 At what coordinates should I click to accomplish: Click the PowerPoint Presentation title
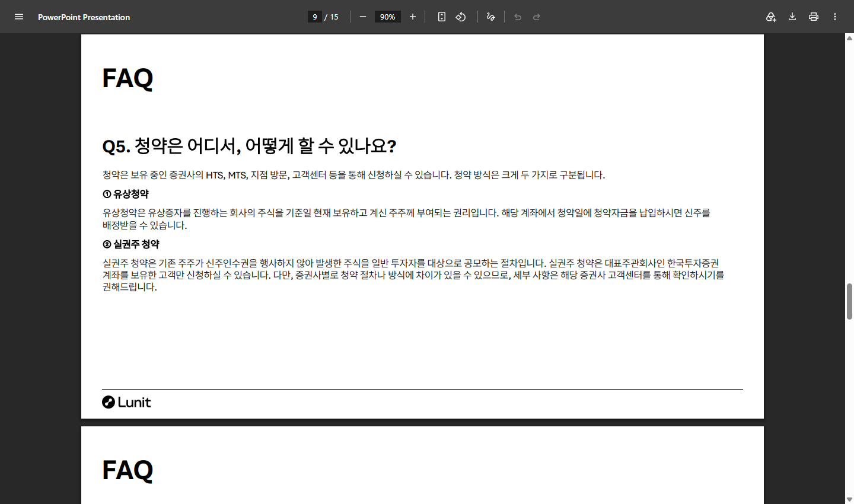point(84,17)
